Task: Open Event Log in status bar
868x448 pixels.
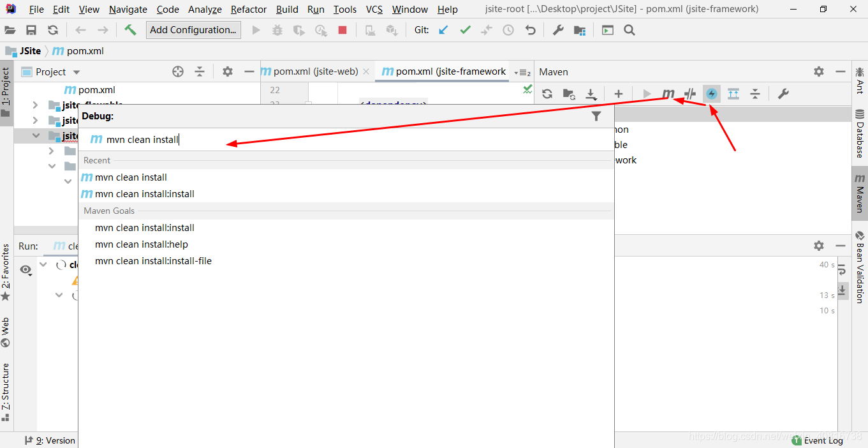Action: click(817, 440)
